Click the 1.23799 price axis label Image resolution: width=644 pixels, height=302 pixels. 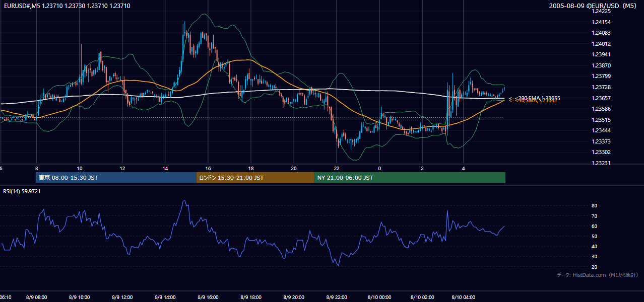(x=602, y=77)
